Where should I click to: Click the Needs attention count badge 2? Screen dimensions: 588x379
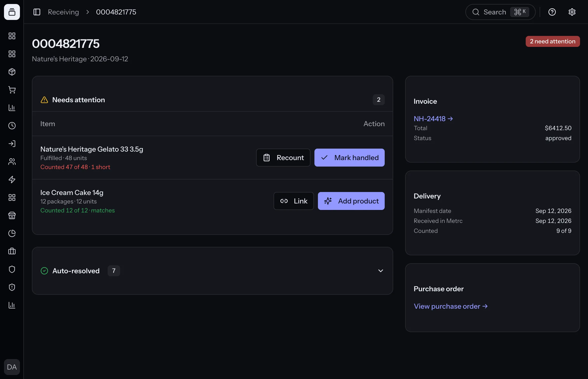pos(379,100)
